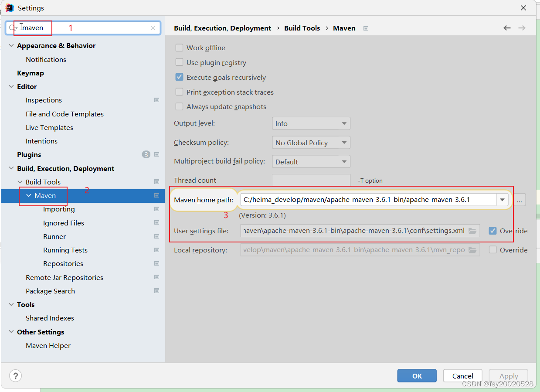Click project-scope icon on Build Tools row
The width and height of the screenshot is (540, 392).
157,182
